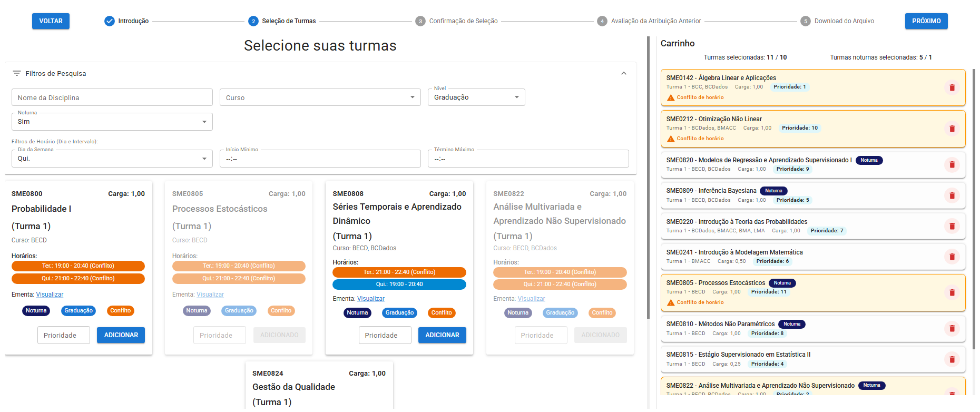This screenshot has width=980, height=412.
Task: Click Prioridade: 7 badge on SME0220
Action: (827, 231)
